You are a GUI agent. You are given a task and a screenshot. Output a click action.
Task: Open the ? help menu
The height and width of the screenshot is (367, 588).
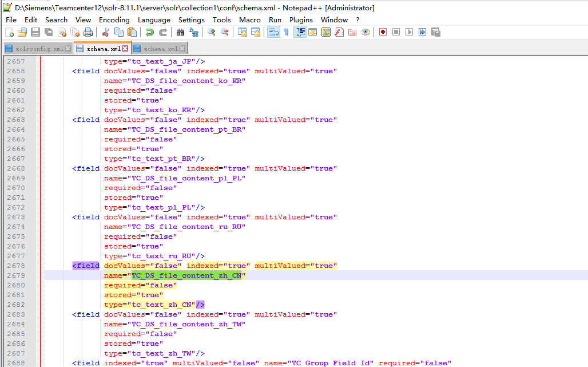pos(357,20)
